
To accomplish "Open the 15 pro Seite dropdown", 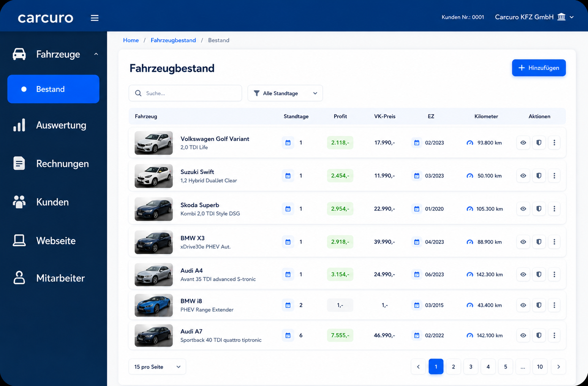I will point(157,367).
